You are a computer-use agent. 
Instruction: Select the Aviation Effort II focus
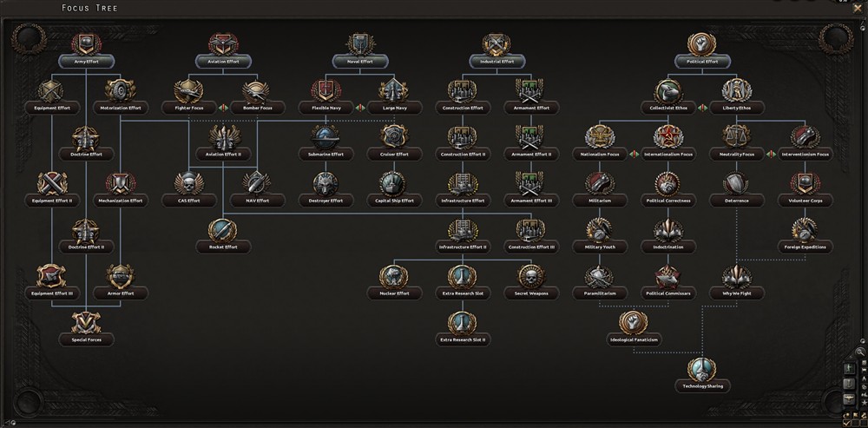click(x=223, y=137)
